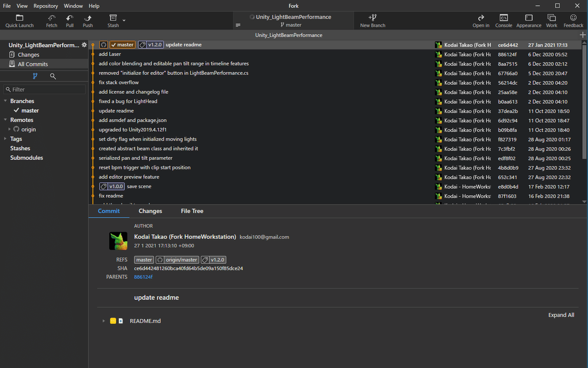Add a new repository tab with plus
This screenshot has height=368, width=588.
[583, 35]
